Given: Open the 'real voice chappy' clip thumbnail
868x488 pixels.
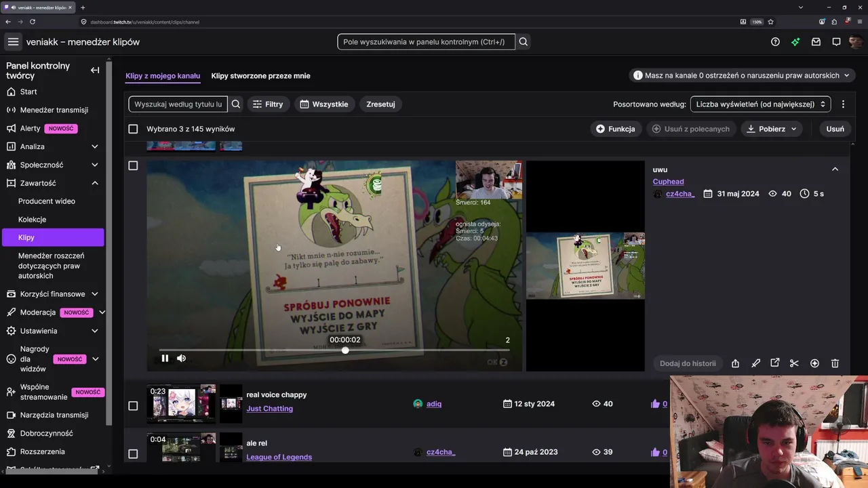Looking at the screenshot, I should (181, 404).
